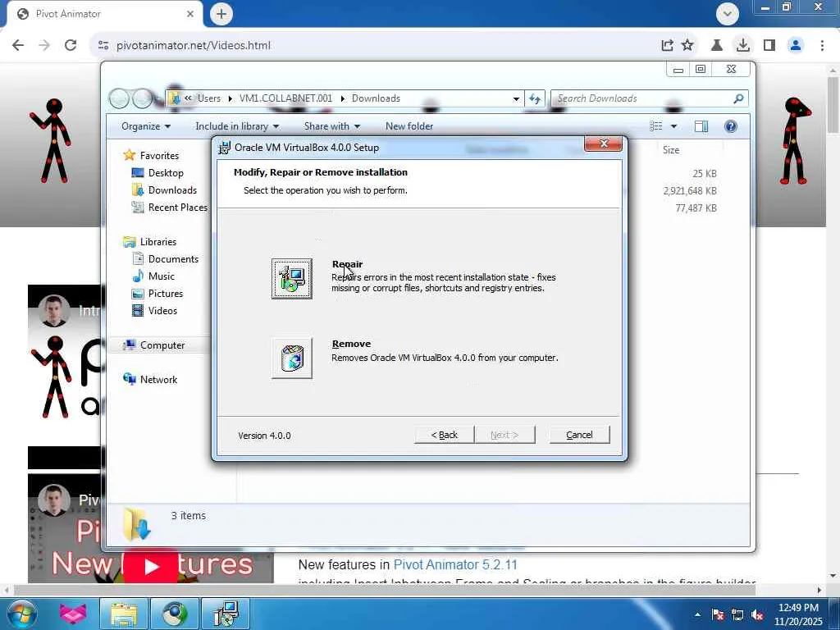Click the Chrome address bar URL
Viewport: 840px width, 630px height.
click(194, 46)
